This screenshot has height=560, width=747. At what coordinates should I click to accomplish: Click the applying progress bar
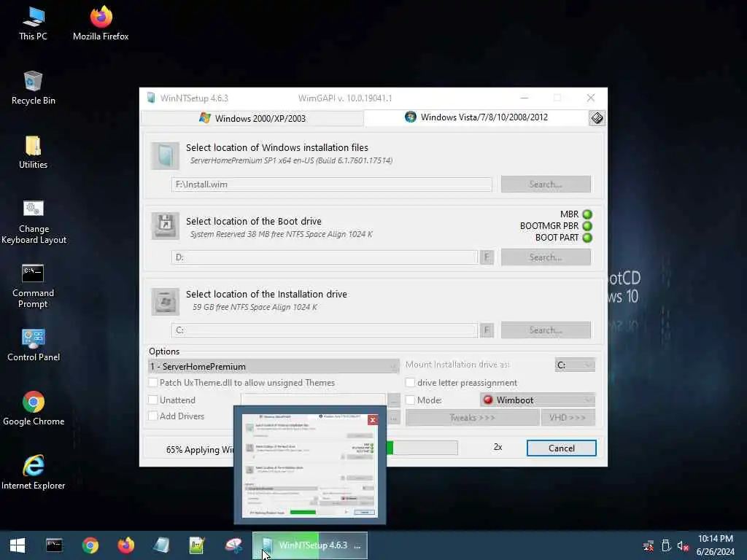422,448
